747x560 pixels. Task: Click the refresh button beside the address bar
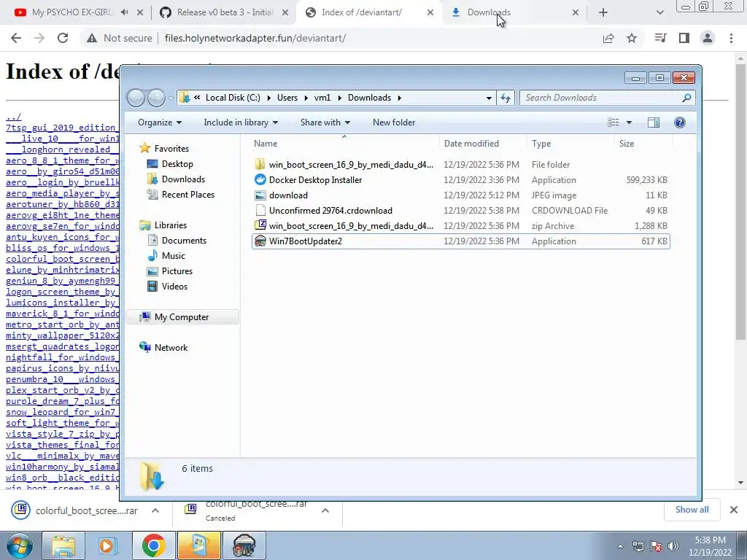(x=506, y=98)
